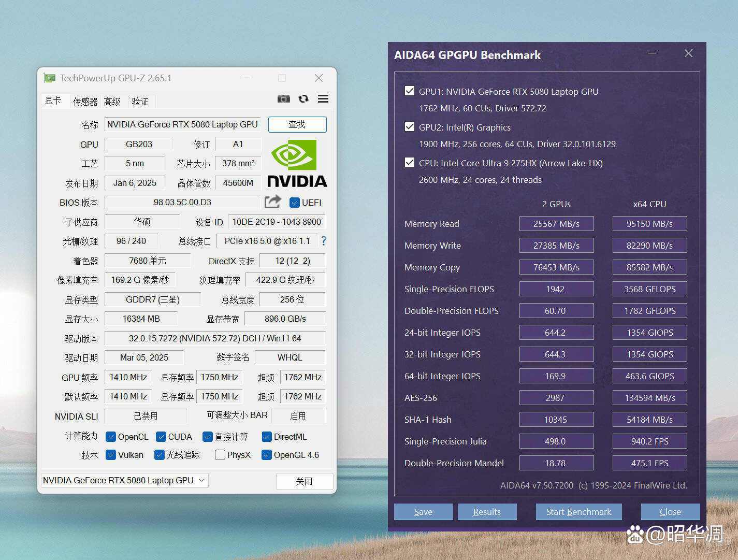The image size is (738, 560).
Task: Open the GPU-Z hamburger menu
Action: (x=323, y=98)
